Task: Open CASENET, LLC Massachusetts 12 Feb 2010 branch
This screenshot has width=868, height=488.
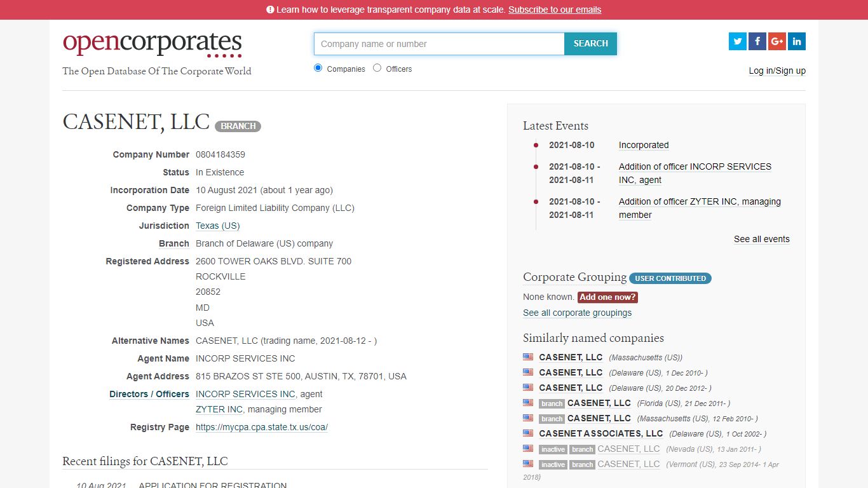Action: click(x=599, y=418)
